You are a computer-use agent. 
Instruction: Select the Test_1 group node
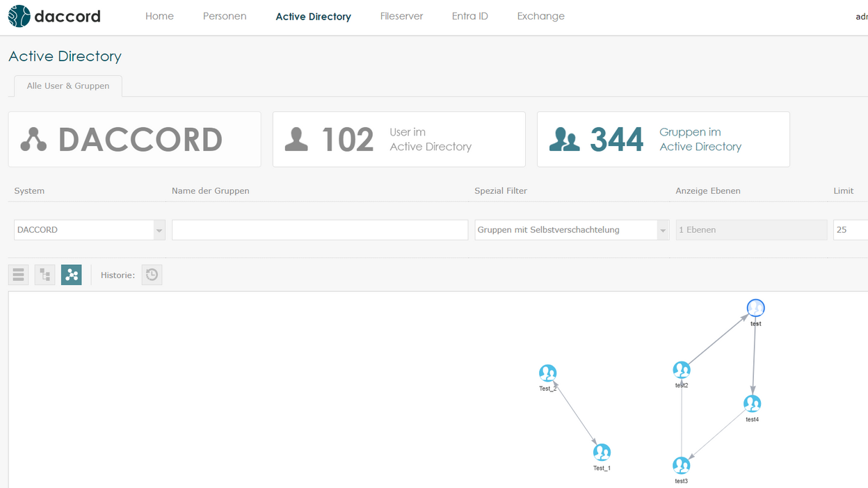tap(602, 453)
